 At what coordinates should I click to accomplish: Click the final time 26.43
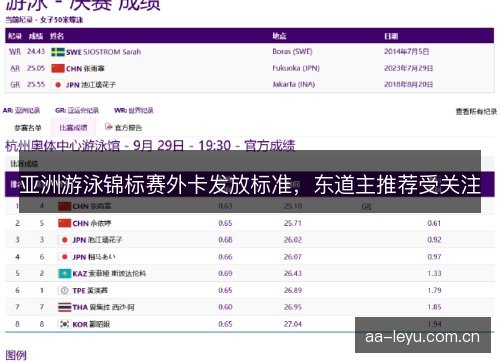[x=293, y=273]
